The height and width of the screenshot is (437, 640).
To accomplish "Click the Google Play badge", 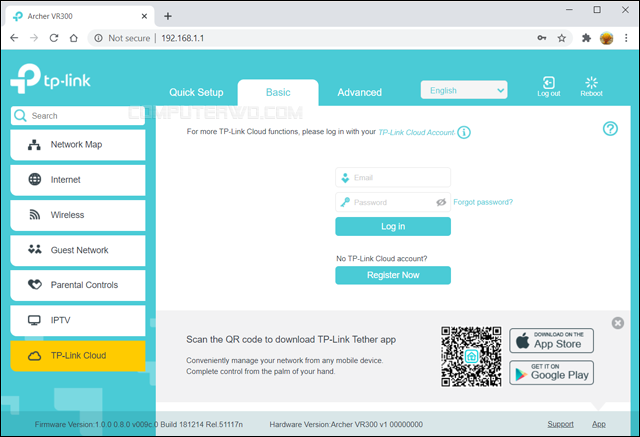I will pyautogui.click(x=551, y=373).
